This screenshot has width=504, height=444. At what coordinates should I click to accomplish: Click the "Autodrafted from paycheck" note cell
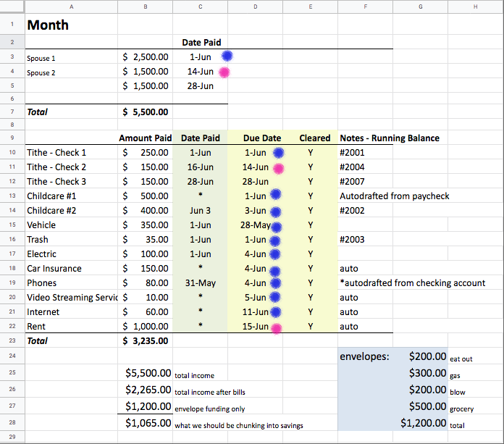pos(393,196)
